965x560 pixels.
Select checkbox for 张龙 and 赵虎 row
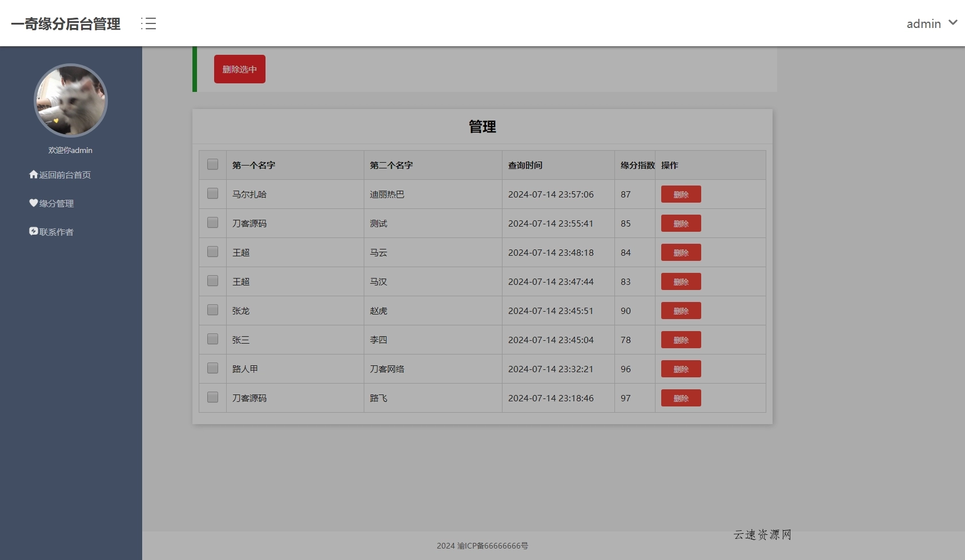[x=212, y=310]
